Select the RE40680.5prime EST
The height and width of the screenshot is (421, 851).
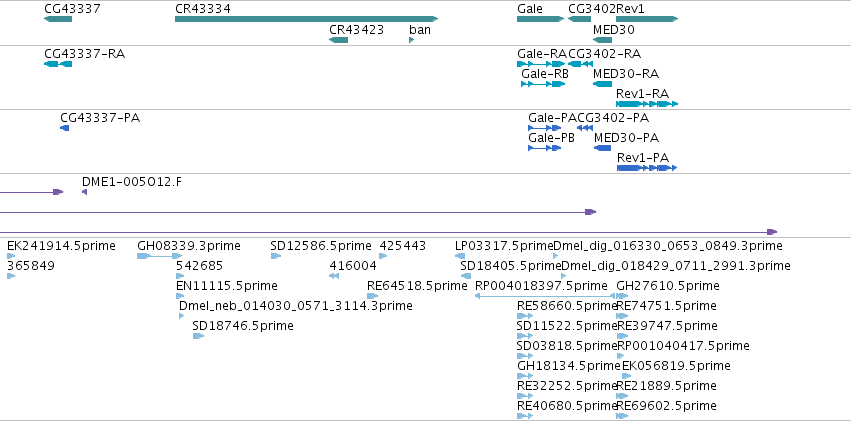(525, 416)
